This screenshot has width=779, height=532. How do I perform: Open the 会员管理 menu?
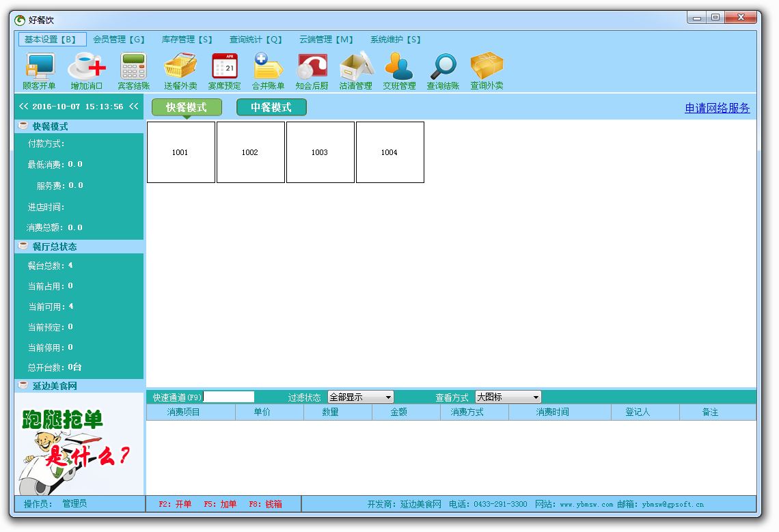119,40
